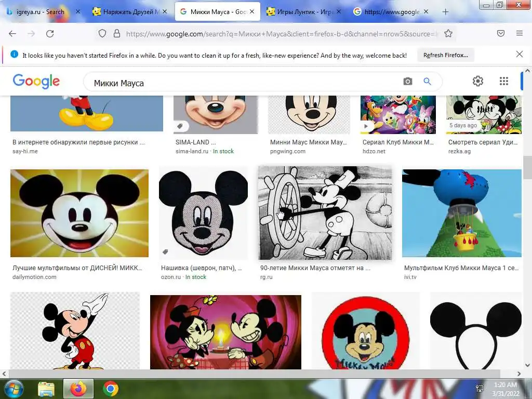
Task: Open Смотреть сериал rezka.ag link
Action: coord(483,146)
